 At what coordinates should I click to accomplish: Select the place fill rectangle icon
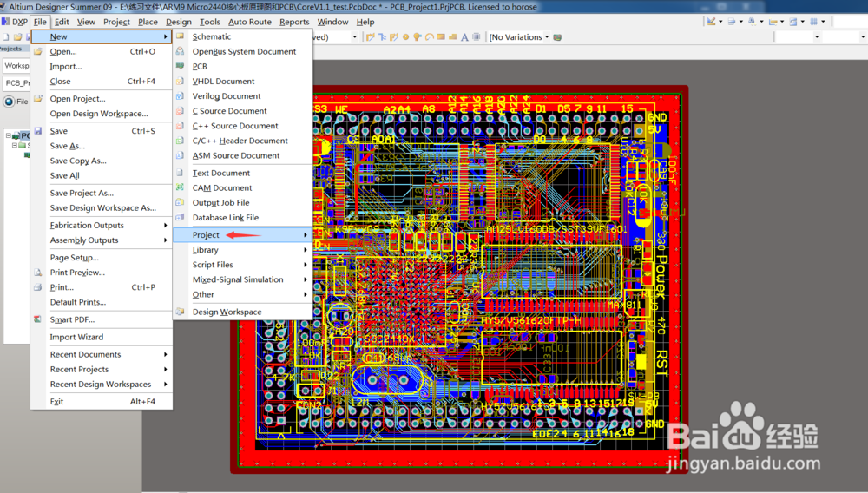click(441, 37)
